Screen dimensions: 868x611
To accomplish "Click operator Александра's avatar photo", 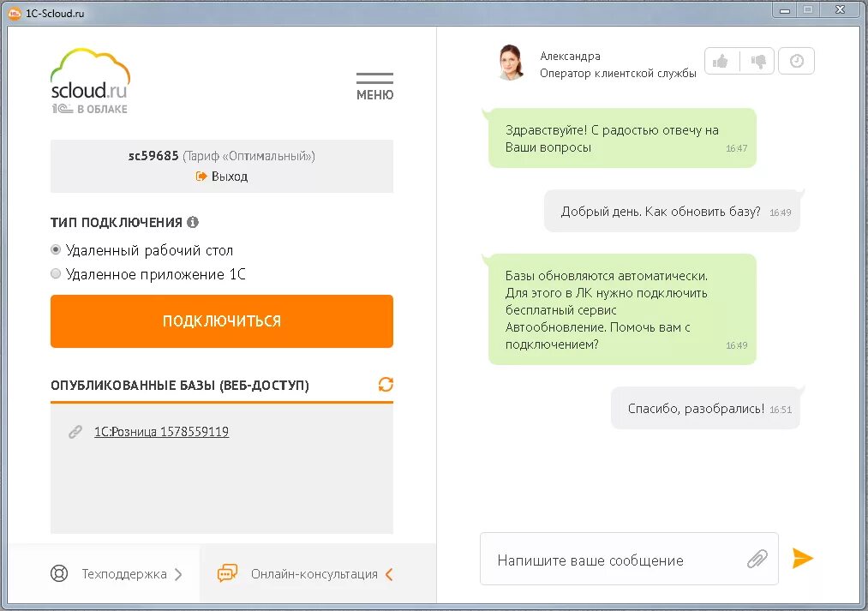I will [x=511, y=62].
